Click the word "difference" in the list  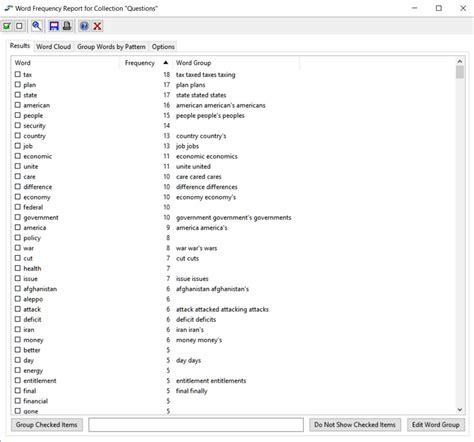pyautogui.click(x=38, y=187)
